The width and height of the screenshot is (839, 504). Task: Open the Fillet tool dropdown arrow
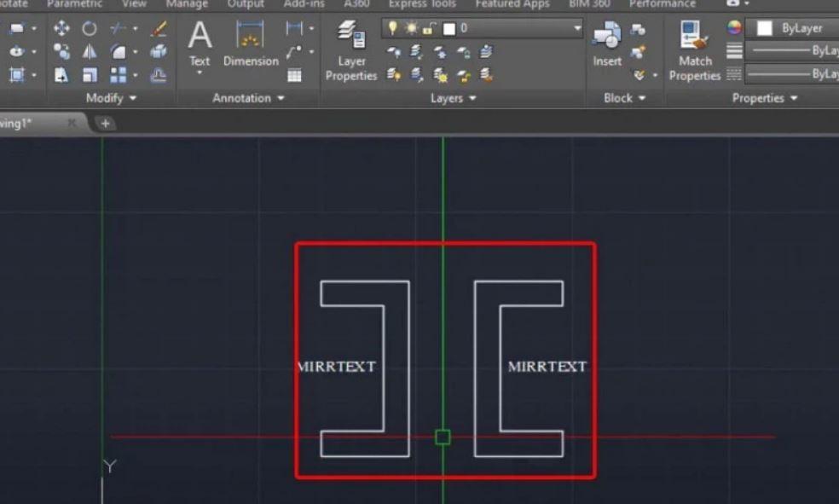click(x=136, y=51)
